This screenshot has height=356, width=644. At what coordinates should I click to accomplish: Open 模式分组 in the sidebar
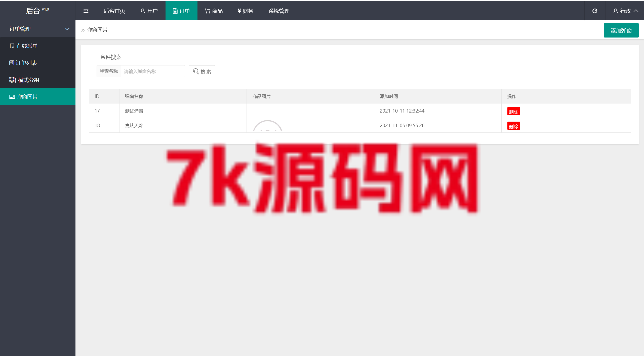(38, 80)
